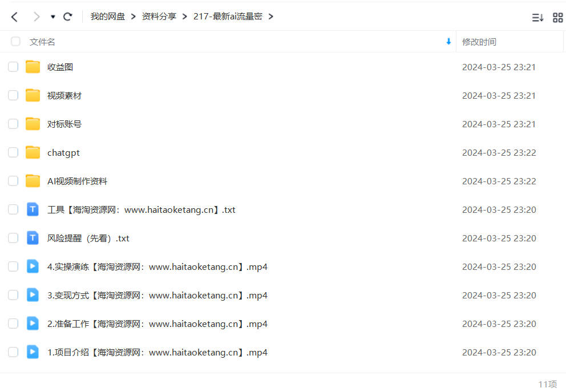The height and width of the screenshot is (392, 566).
Task: Click the video icon for 2.准备工作
Action: [x=33, y=324]
